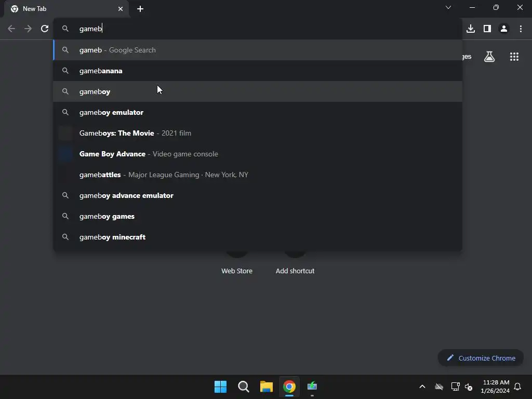Select 'gameboy games' suggestion

pos(258,217)
